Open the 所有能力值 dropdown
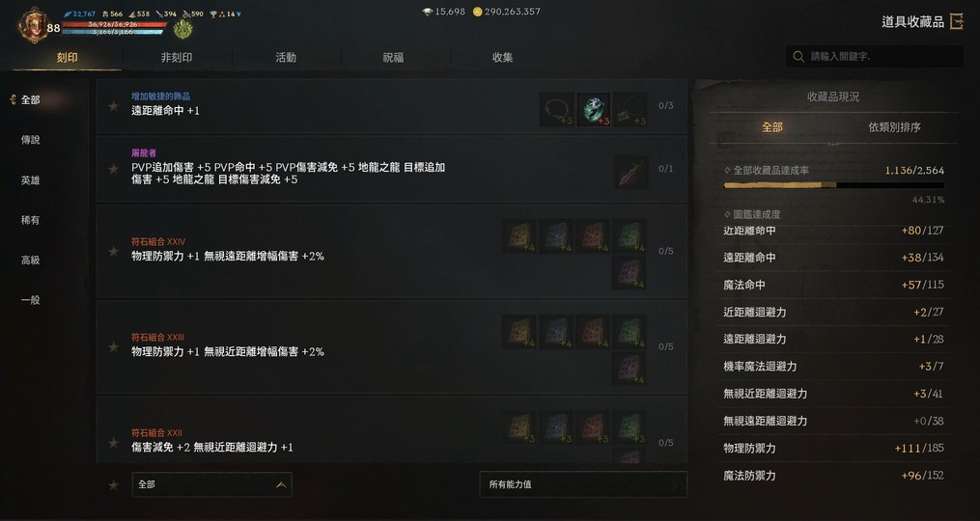Viewport: 980px width, 521px height. 583,484
